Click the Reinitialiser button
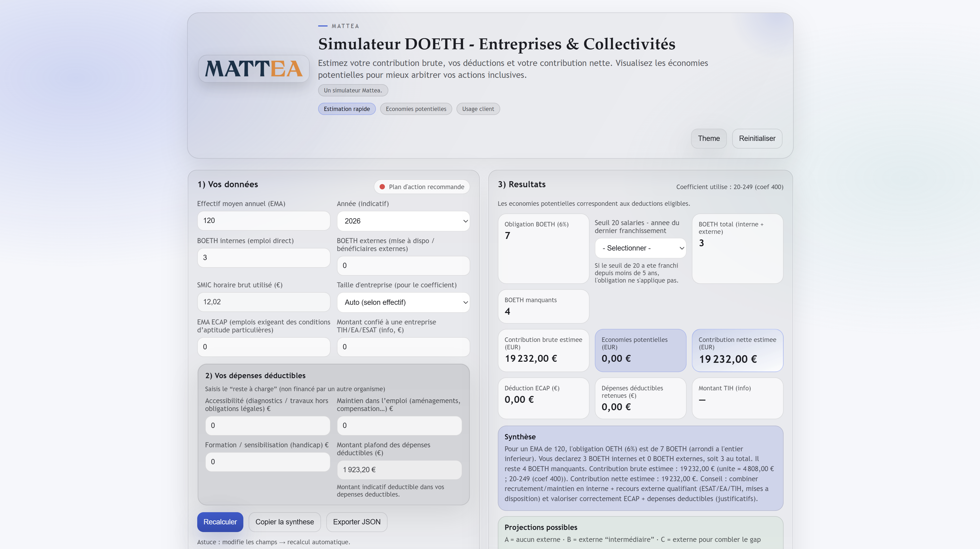The width and height of the screenshot is (980, 549). [757, 139]
